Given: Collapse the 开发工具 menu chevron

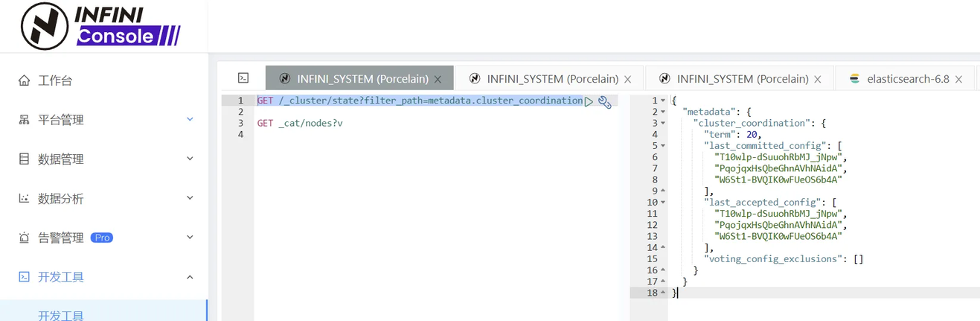Looking at the screenshot, I should (x=190, y=277).
